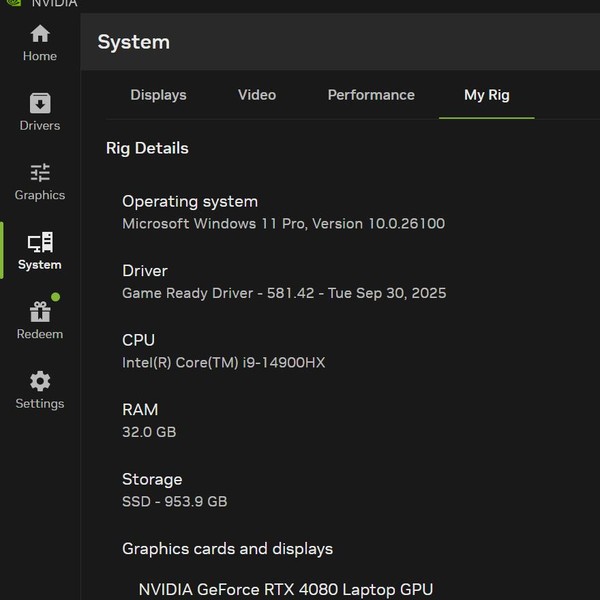Click the Storage label
The height and width of the screenshot is (600, 600).
click(152, 479)
